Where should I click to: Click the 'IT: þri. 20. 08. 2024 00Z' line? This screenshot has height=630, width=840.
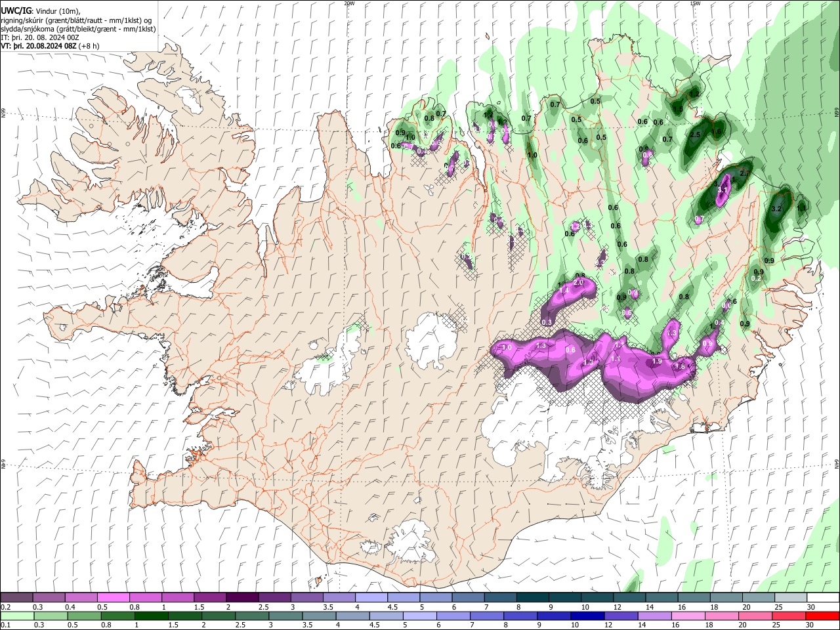click(41, 37)
